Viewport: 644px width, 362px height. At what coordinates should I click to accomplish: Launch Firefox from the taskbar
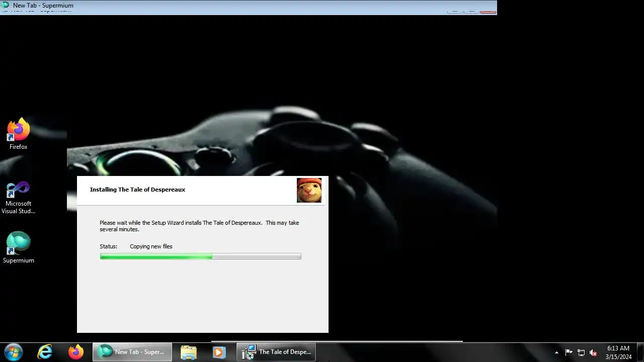pyautogui.click(x=76, y=352)
